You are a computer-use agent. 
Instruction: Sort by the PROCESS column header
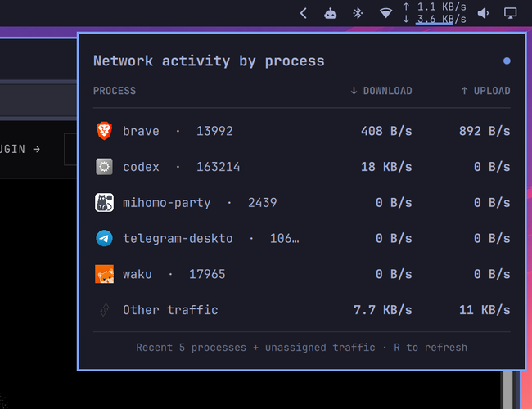(115, 91)
